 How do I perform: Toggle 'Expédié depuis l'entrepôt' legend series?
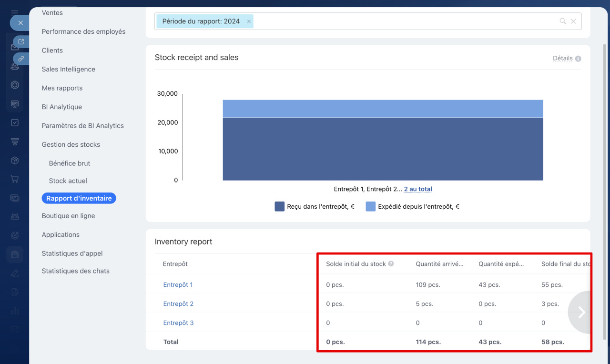pos(412,207)
